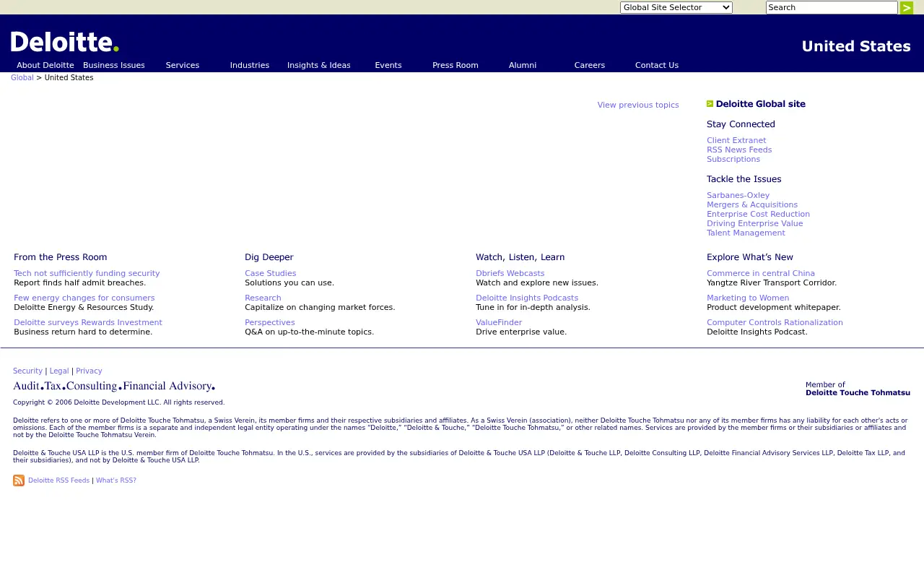Open Deloitte Insights Podcasts link
The image size is (924, 578).
click(527, 298)
